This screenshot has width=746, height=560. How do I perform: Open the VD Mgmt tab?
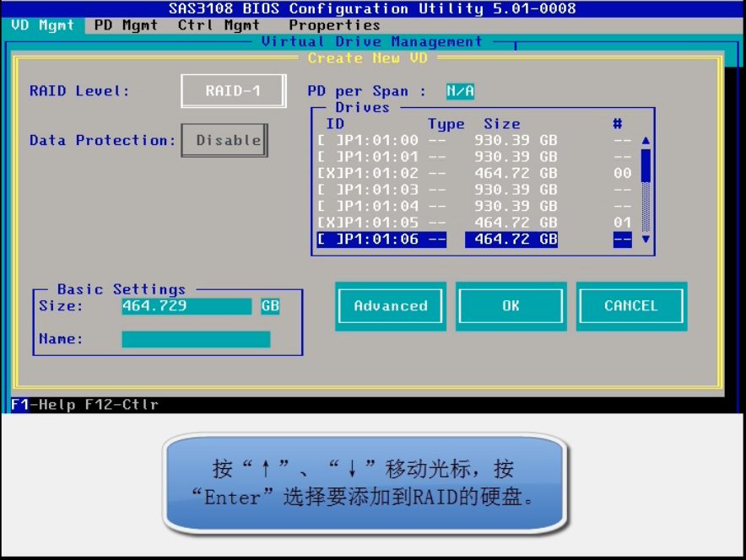(x=43, y=25)
